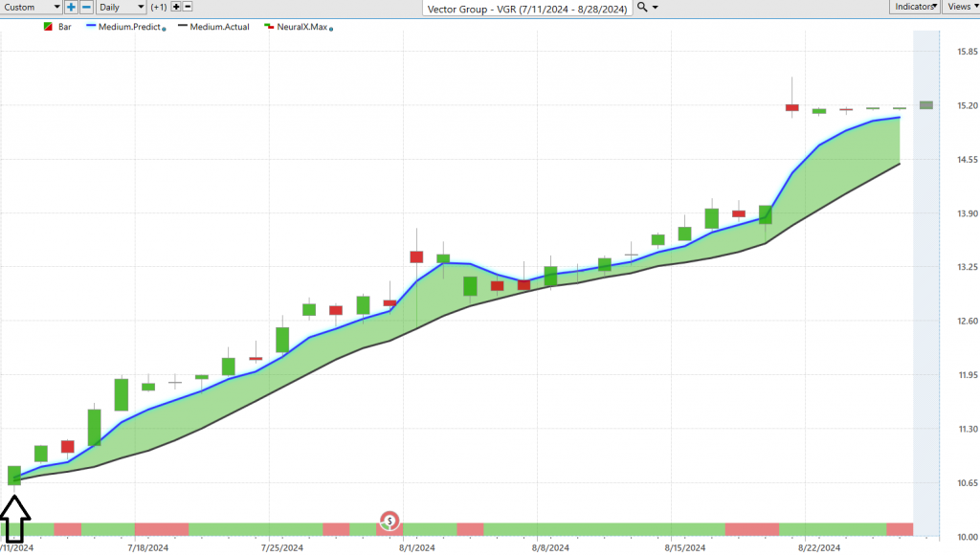This screenshot has height=556, width=980.
Task: Click the Bar legend icon
Action: coord(48,27)
